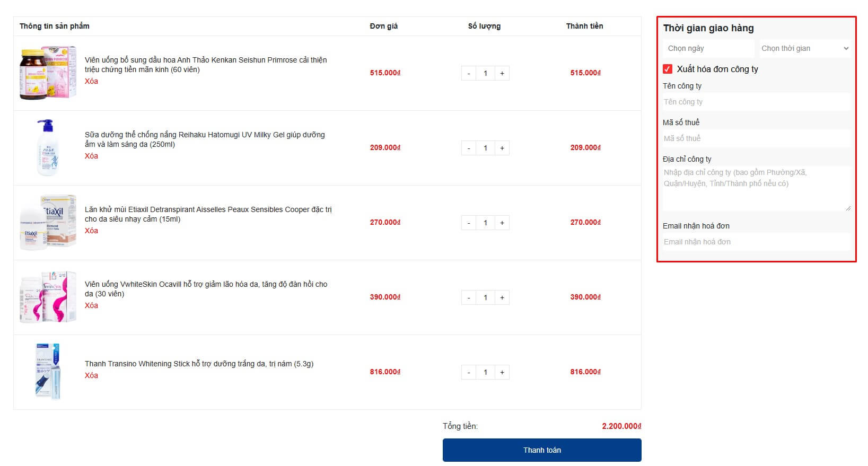Focus the Mã số thuế field
This screenshot has height=466, width=868.
pyautogui.click(x=756, y=138)
